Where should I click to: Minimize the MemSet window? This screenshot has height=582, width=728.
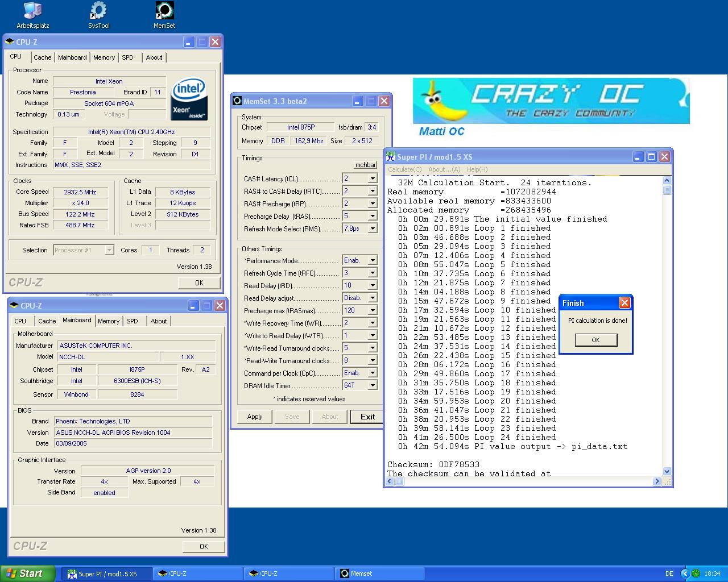click(x=358, y=101)
